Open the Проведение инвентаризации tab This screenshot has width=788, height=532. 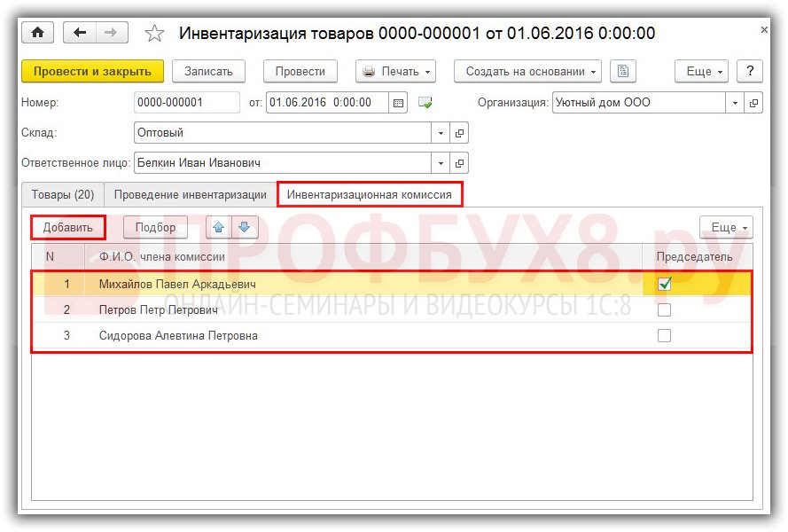[x=190, y=194]
